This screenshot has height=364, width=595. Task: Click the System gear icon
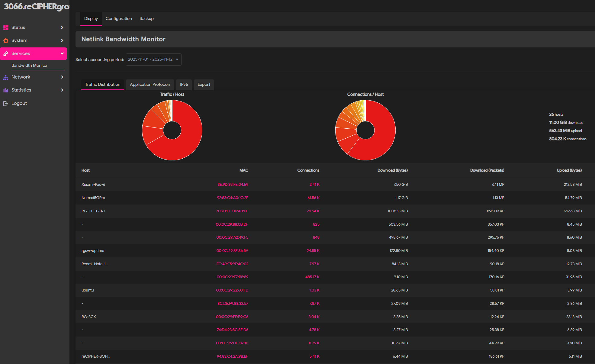pos(6,40)
